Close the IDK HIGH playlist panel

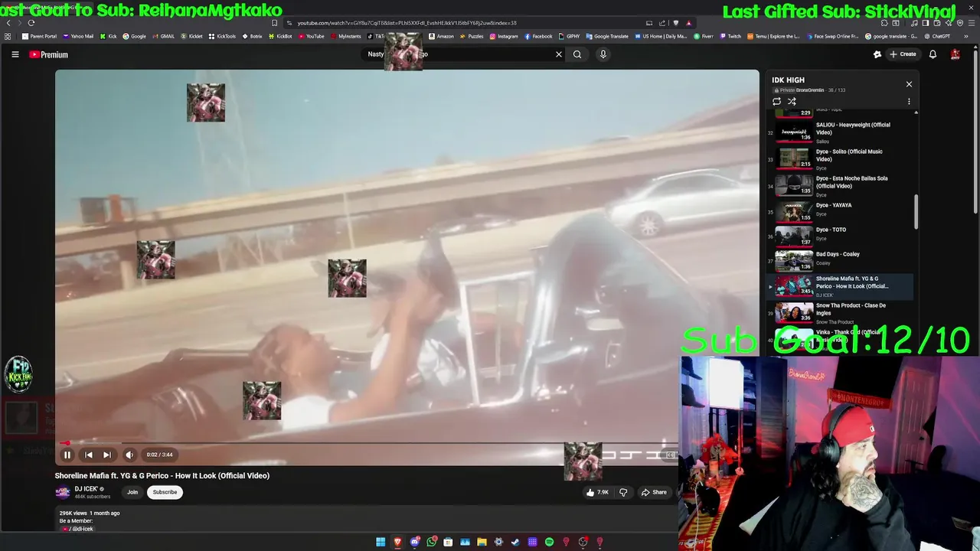pyautogui.click(x=909, y=84)
